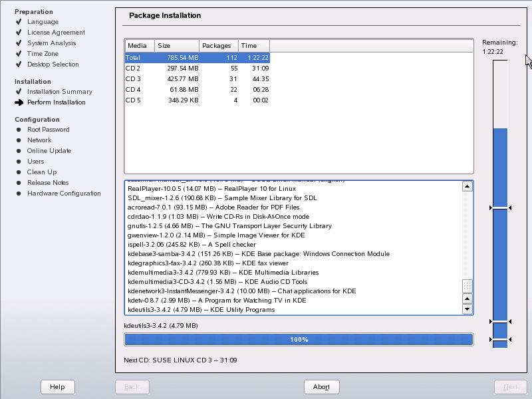The height and width of the screenshot is (399, 532).
Task: Click the checkmark icon beside License Agreement
Action: coord(19,32)
